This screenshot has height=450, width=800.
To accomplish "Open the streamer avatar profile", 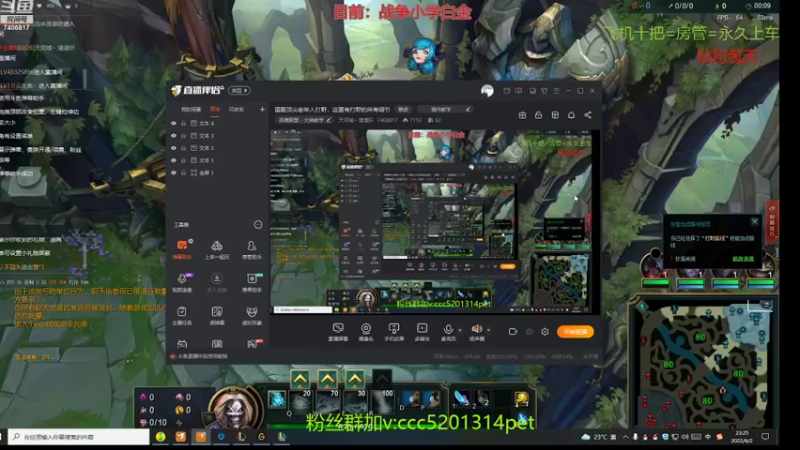I will [x=487, y=91].
